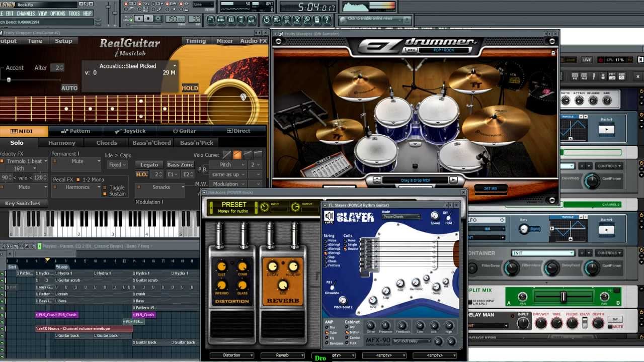Toggle the Hold switch in Slayer
Image resolution: width=644 pixels, height=362 pixels.
point(449,216)
